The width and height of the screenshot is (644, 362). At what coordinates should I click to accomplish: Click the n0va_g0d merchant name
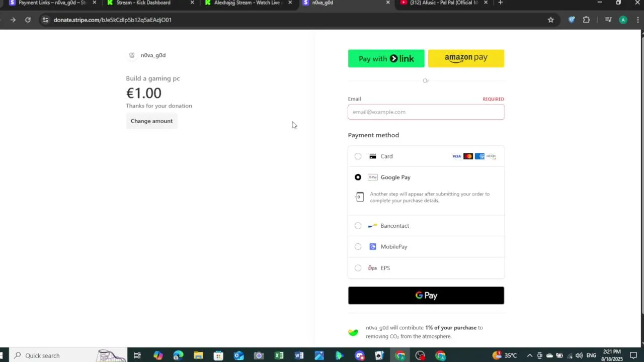click(x=153, y=55)
